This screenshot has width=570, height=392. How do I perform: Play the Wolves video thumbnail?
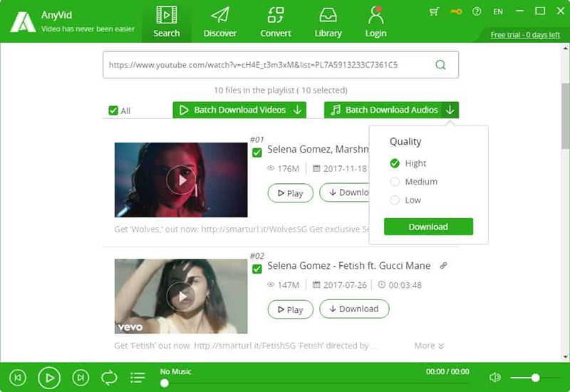click(x=181, y=180)
